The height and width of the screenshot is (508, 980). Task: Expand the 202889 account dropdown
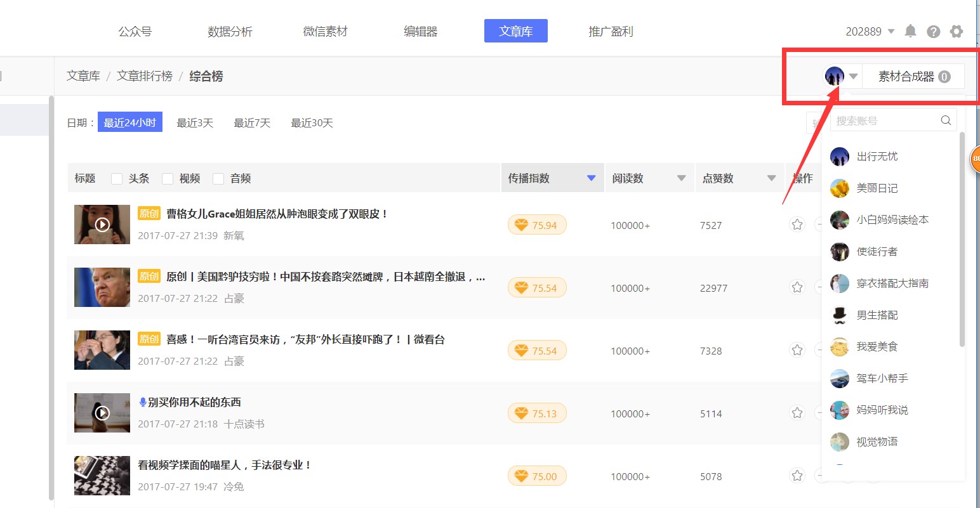891,32
